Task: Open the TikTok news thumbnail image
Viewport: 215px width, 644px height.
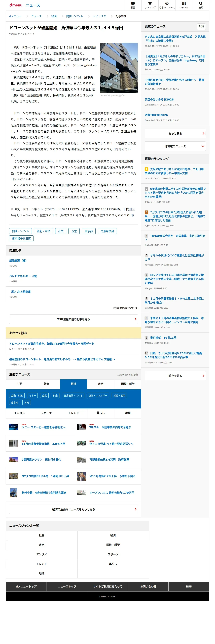Action: click(81, 426)
